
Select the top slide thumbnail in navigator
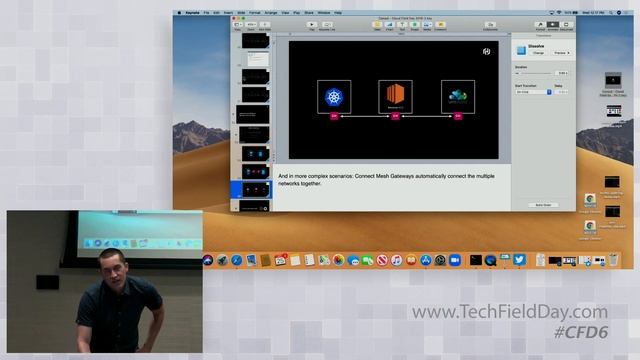click(x=256, y=41)
